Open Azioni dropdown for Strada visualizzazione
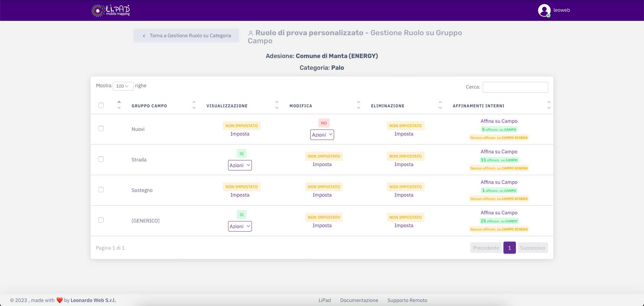 240,165
